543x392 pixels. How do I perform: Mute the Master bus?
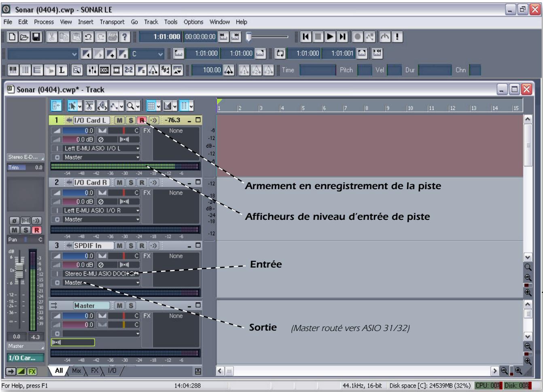click(x=119, y=306)
